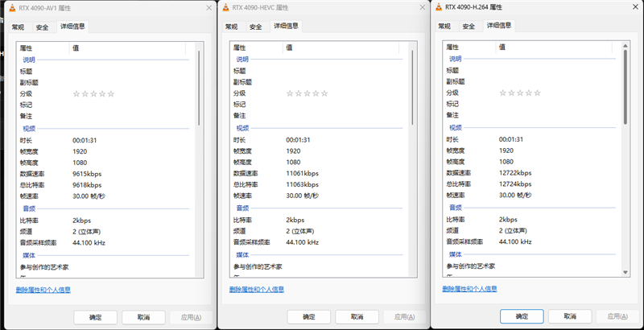The image size is (644, 330).
Task: Click the scrollbar thumb in the H.264 details list
Action: tap(625, 87)
